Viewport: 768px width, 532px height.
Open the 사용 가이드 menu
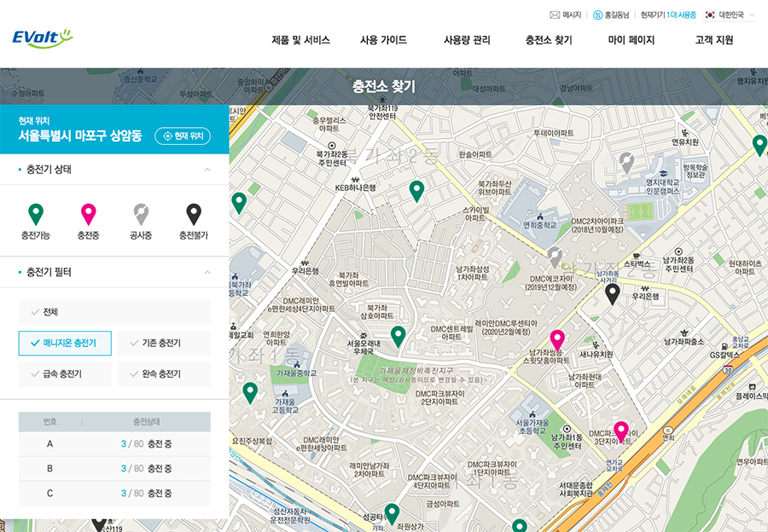[383, 40]
